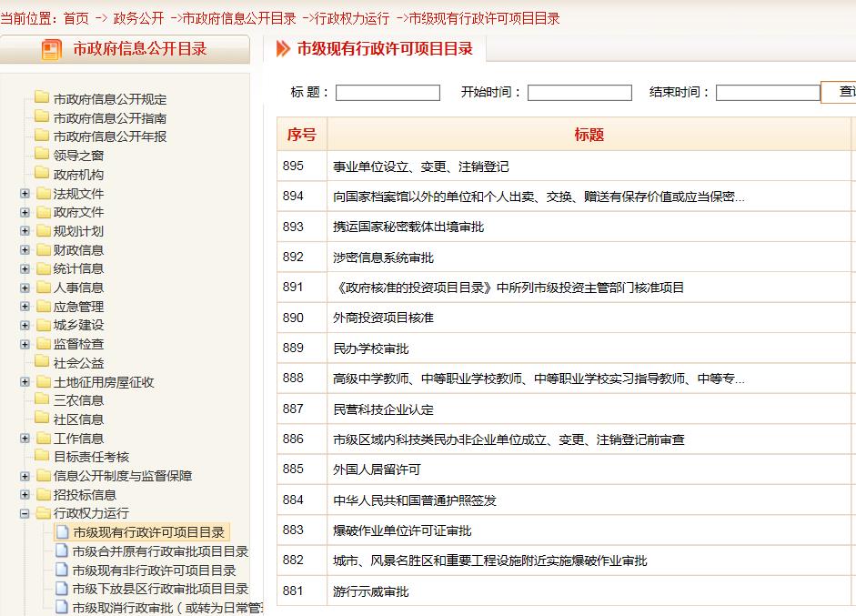
Task: Click folder icon beside 规划计划
Action: coord(44,231)
